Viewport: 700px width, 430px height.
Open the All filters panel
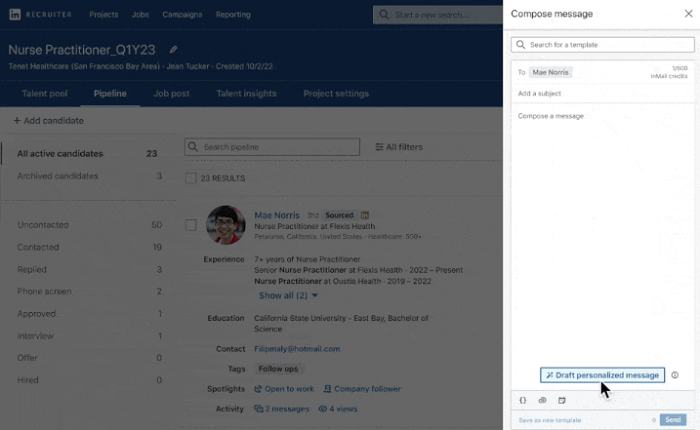coord(398,147)
